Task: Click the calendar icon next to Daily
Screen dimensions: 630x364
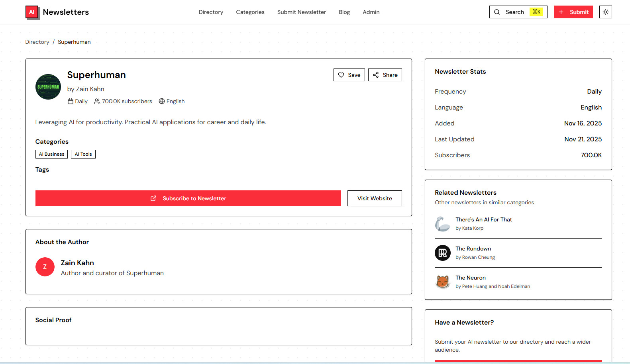Action: tap(71, 101)
